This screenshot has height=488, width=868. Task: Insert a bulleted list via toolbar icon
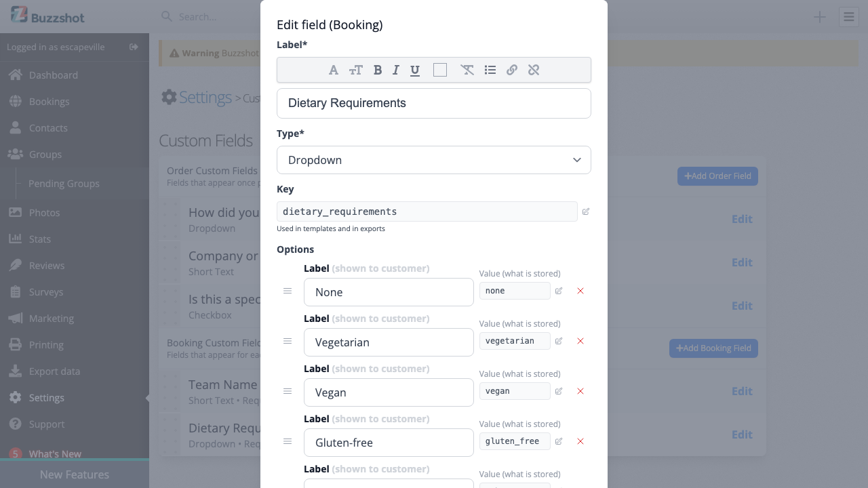490,70
